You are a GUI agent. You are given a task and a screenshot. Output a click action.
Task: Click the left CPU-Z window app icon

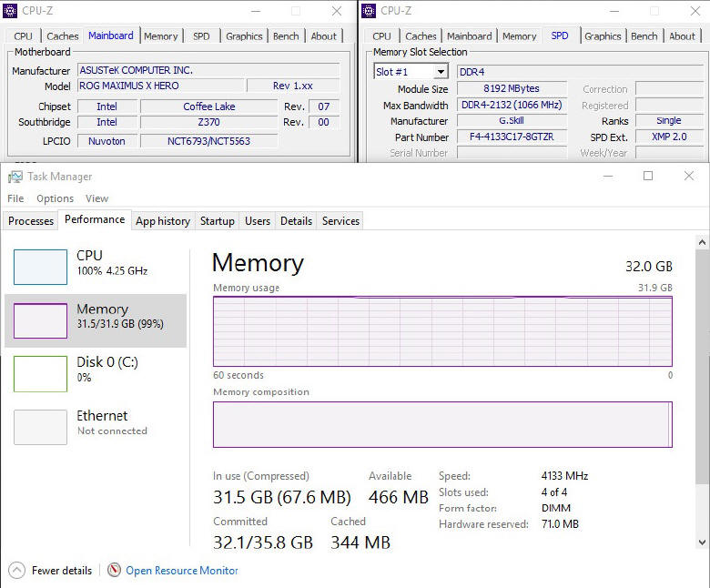click(10, 10)
